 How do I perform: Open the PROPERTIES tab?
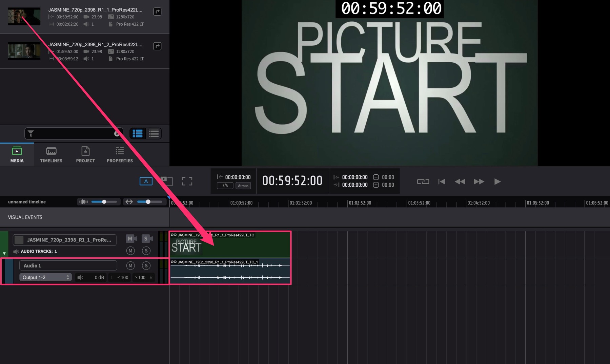point(120,155)
